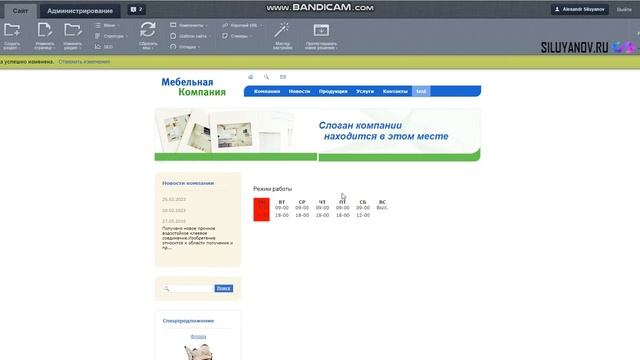Open the Settings wizard magic wand
The height and width of the screenshot is (360, 640).
point(282,30)
